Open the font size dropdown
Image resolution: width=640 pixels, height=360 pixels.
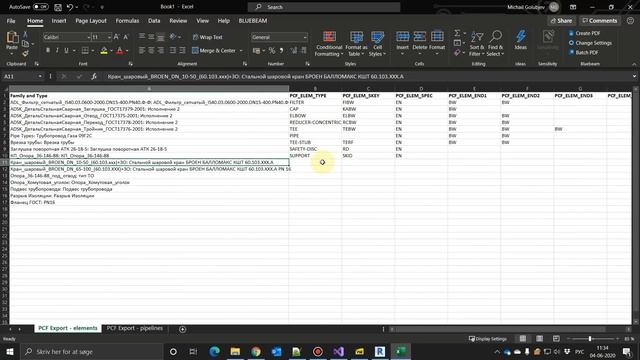pos(109,37)
